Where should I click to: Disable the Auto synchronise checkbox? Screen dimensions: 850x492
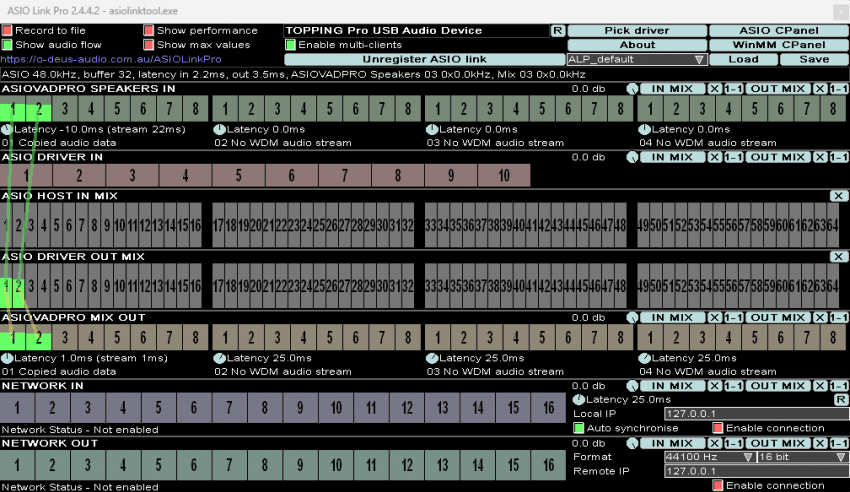(579, 428)
